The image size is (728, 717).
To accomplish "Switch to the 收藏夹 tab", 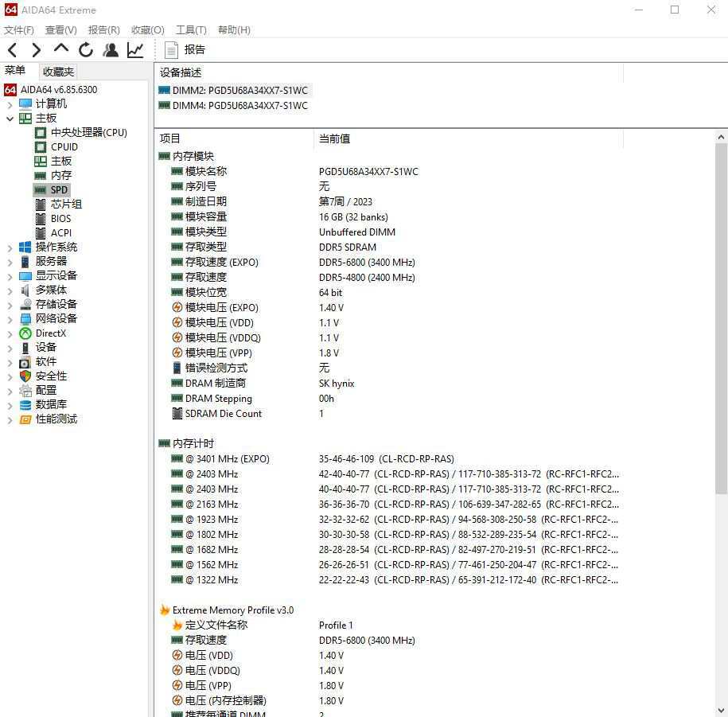I will pos(58,72).
